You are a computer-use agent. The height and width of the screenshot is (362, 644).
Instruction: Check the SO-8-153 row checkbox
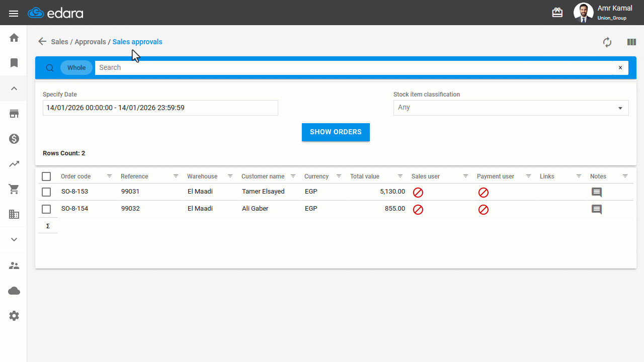[x=46, y=192]
